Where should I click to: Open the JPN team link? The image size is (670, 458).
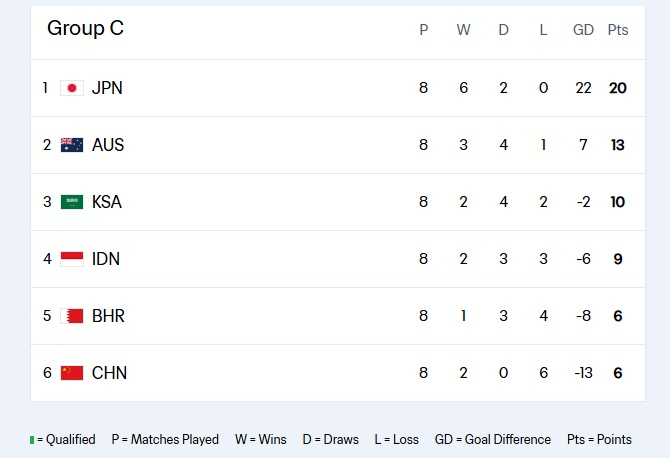click(x=107, y=88)
